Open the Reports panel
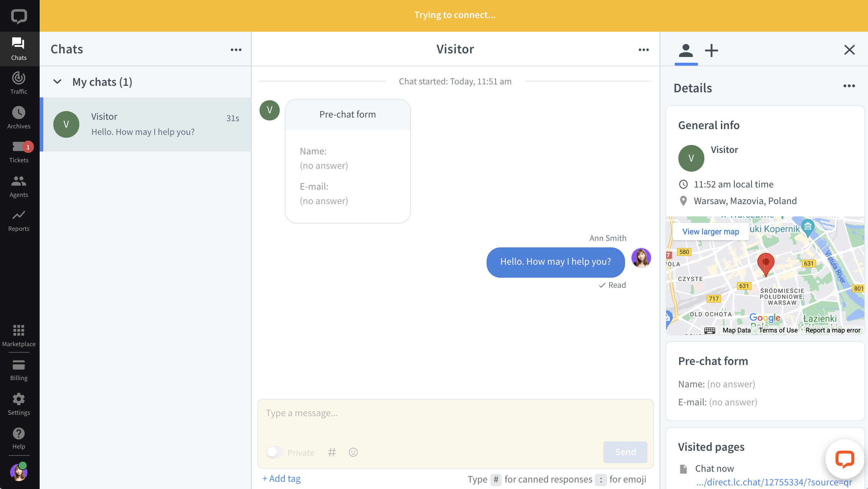Image resolution: width=868 pixels, height=489 pixels. click(18, 220)
